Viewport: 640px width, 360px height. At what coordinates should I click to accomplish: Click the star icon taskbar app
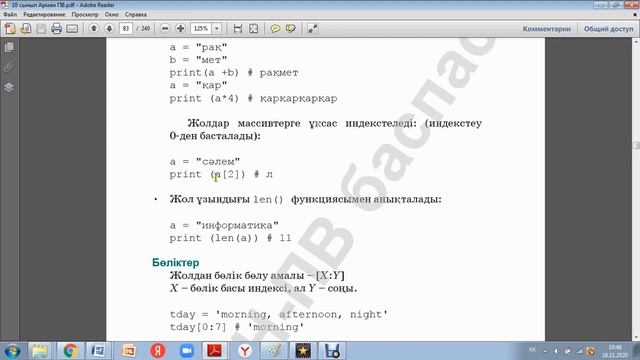[303, 351]
